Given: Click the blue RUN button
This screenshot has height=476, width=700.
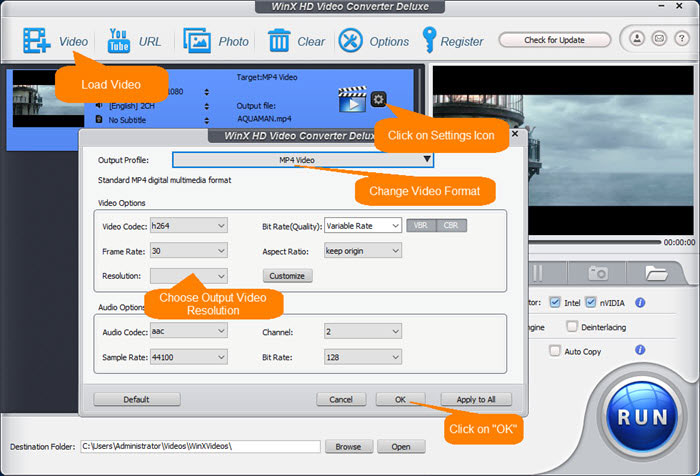Looking at the screenshot, I should (642, 417).
